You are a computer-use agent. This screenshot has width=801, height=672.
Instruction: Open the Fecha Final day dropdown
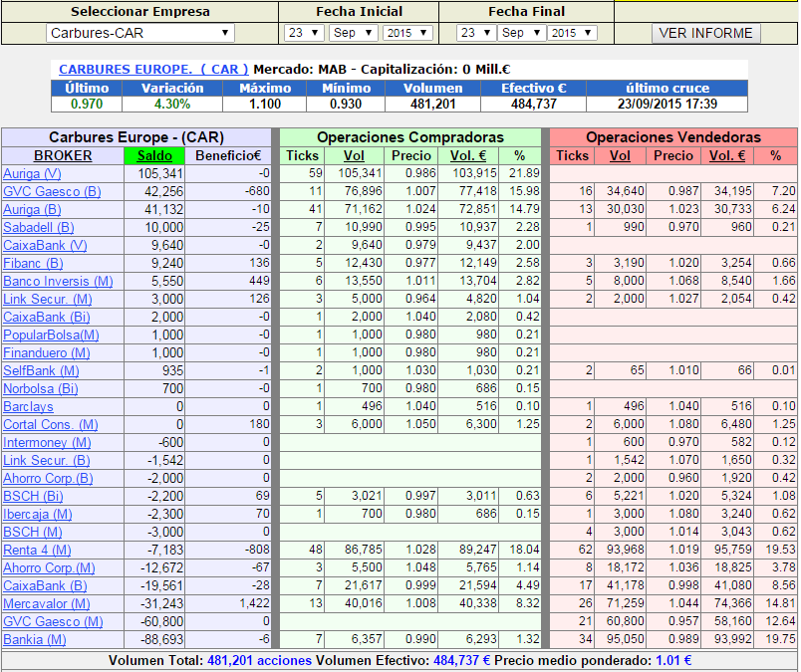475,33
